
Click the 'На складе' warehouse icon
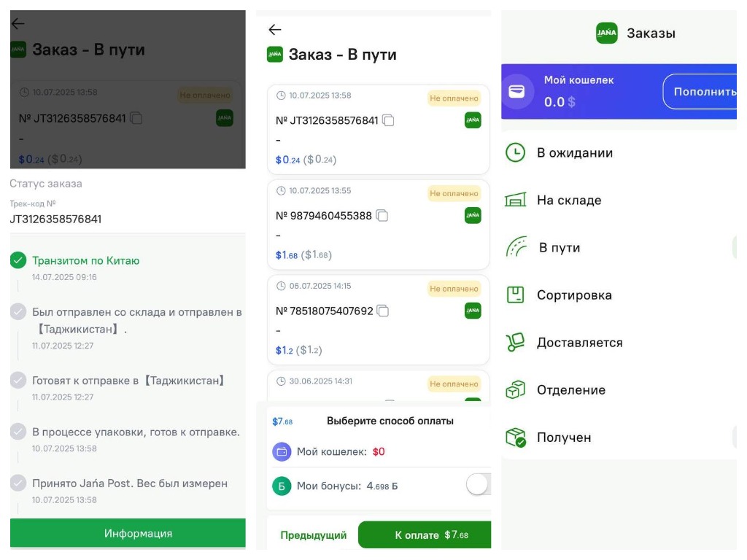click(x=515, y=201)
